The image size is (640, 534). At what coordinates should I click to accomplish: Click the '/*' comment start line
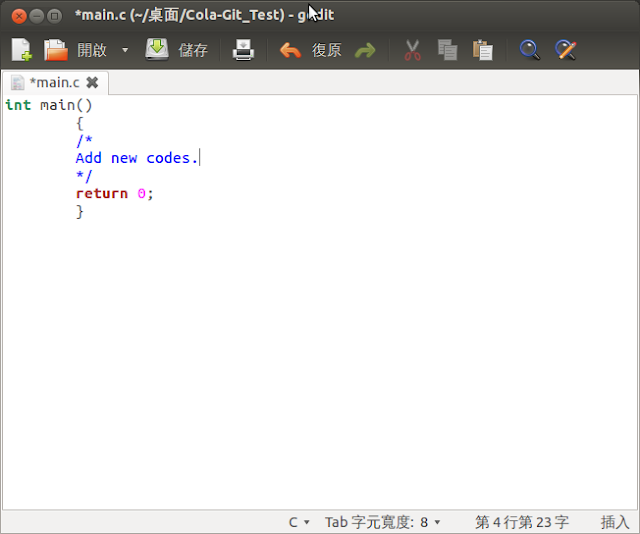[x=84, y=140]
